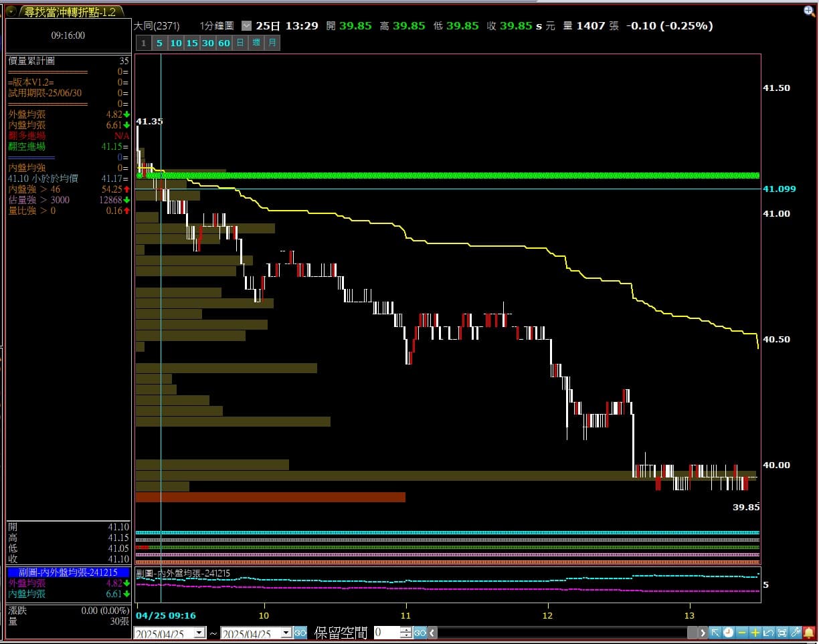Select the diagonal arrow cursor icon
Image resolution: width=819 pixels, height=644 pixels.
coord(715,633)
